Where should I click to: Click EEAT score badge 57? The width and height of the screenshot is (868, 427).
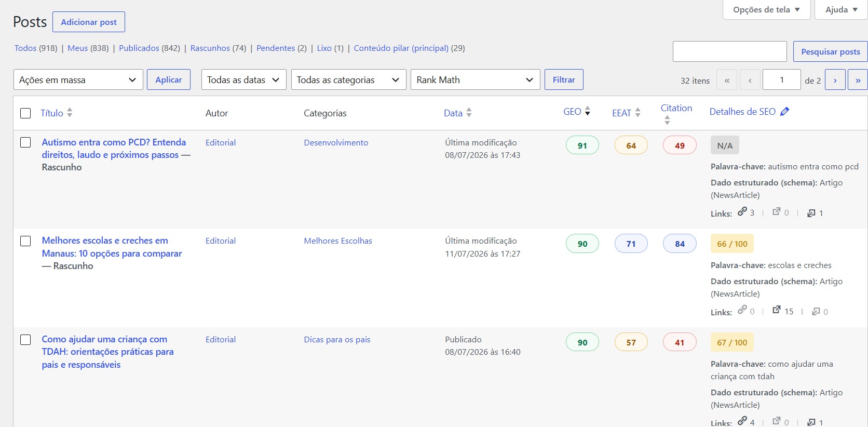click(631, 342)
